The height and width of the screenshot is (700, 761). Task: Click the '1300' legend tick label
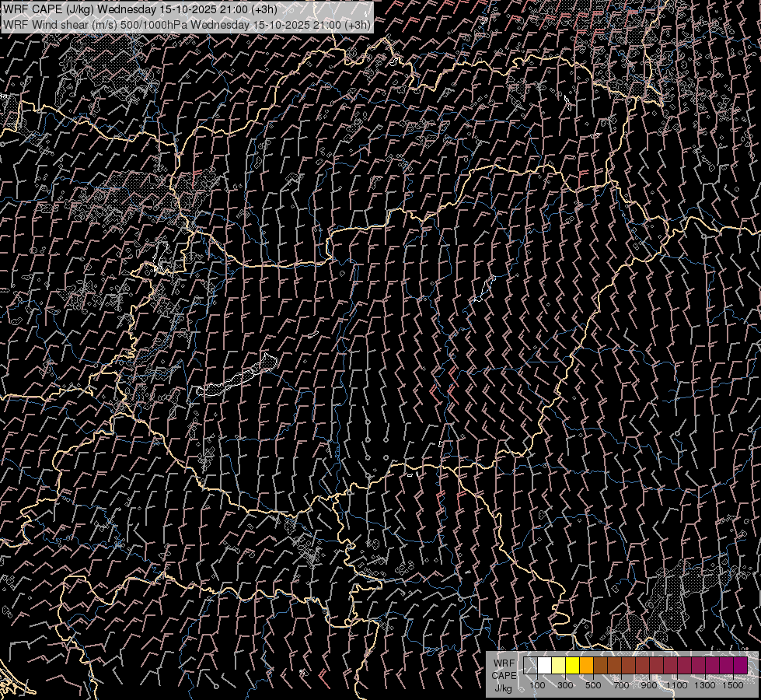click(705, 685)
